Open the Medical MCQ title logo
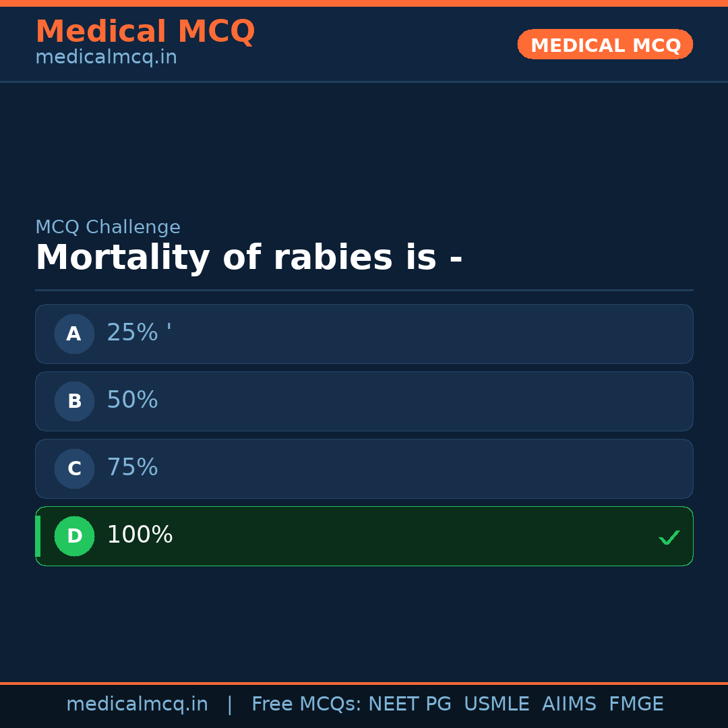Image resolution: width=728 pixels, height=728 pixels. 145,32
